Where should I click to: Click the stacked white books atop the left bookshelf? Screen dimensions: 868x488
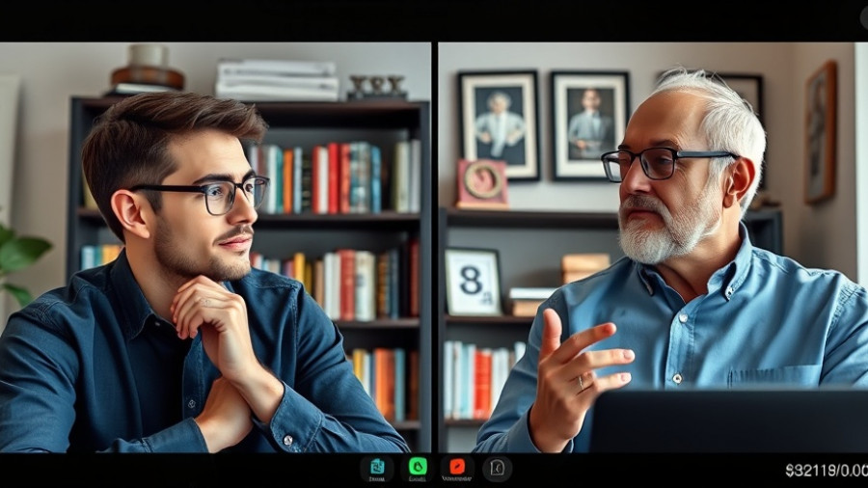[x=277, y=80]
